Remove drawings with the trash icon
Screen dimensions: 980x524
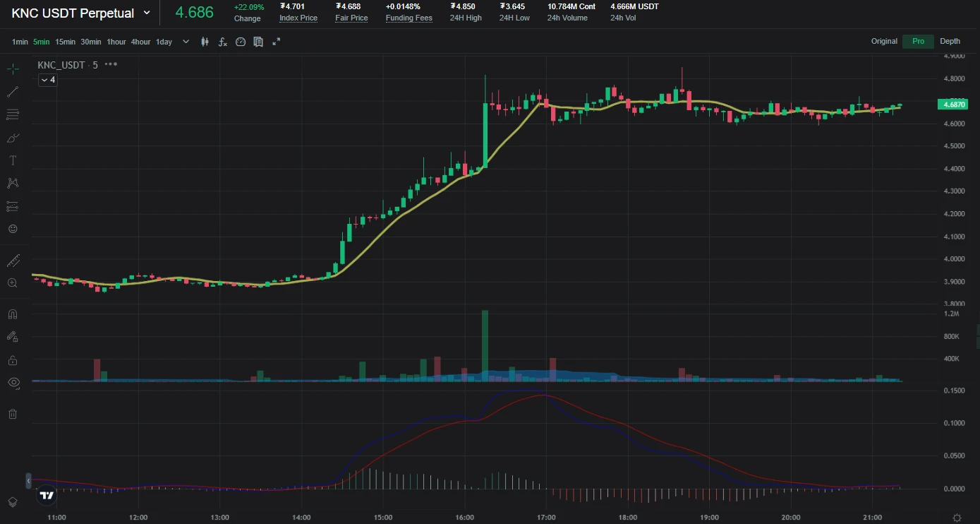tap(13, 414)
